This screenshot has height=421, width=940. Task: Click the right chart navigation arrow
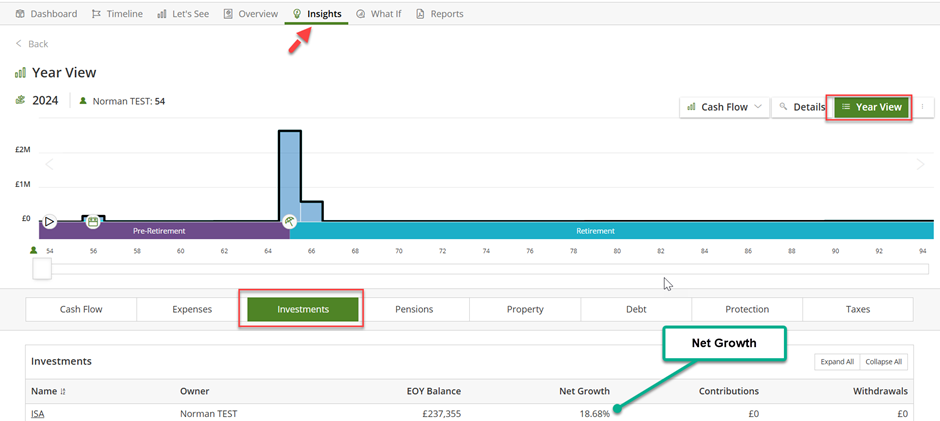tap(920, 165)
